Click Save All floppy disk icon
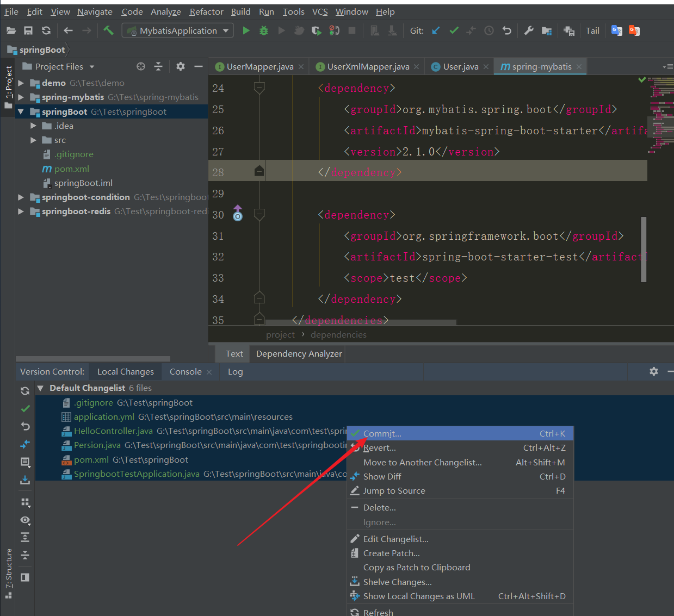The width and height of the screenshot is (674, 616). tap(28, 30)
